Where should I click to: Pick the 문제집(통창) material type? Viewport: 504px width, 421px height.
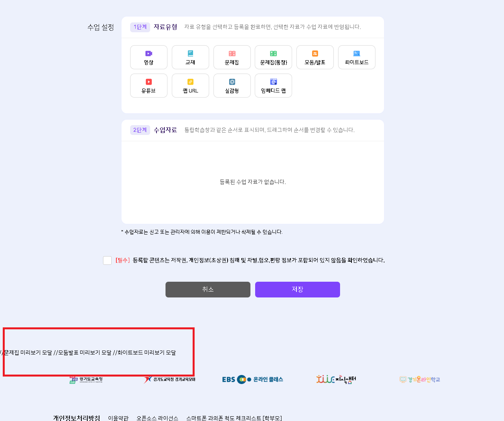pos(273,57)
